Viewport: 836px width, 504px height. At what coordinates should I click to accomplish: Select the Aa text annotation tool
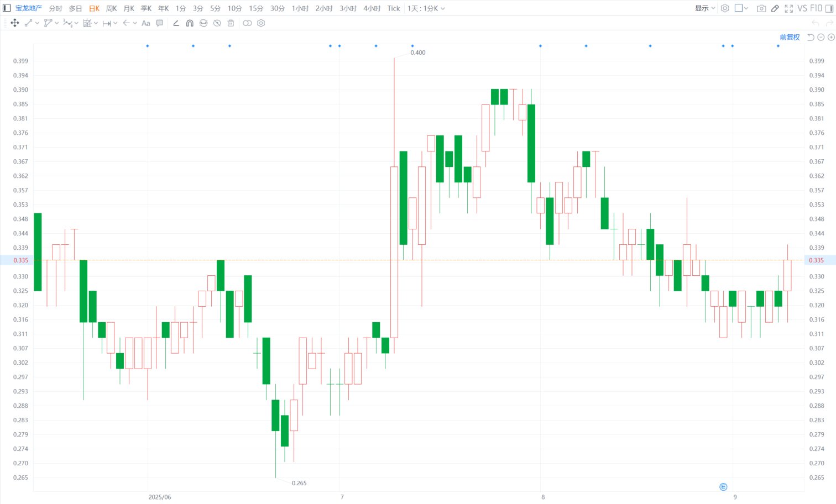pos(146,23)
